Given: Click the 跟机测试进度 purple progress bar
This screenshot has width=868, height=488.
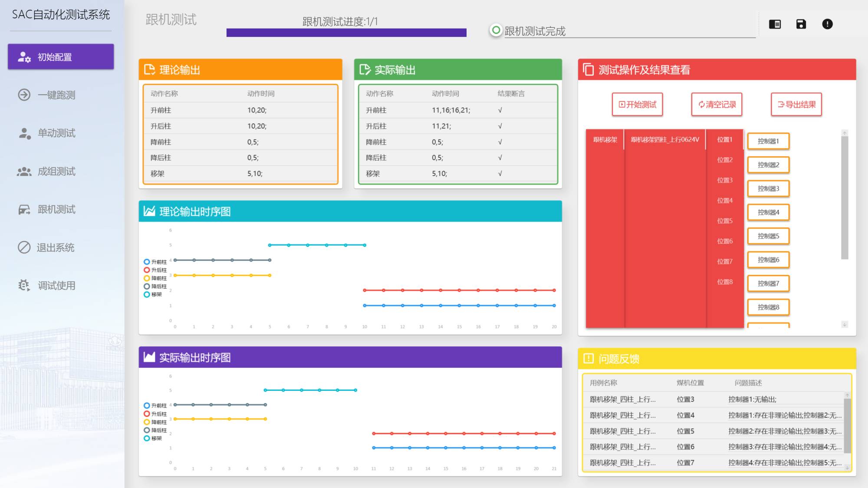Looking at the screenshot, I should click(x=346, y=33).
